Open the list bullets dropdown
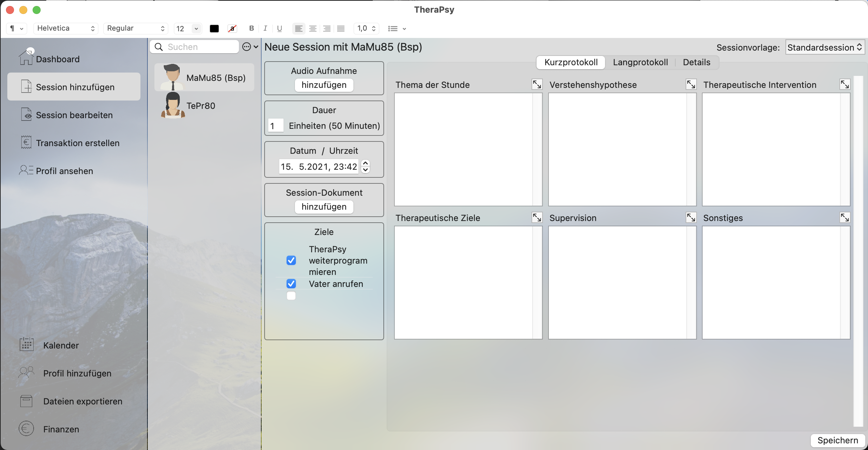868x450 pixels. point(397,28)
